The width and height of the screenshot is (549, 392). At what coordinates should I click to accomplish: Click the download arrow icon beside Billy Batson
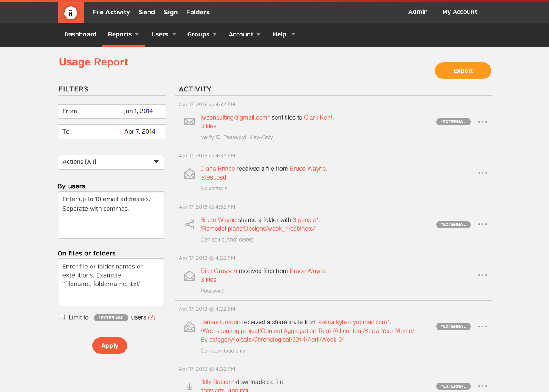(x=190, y=386)
